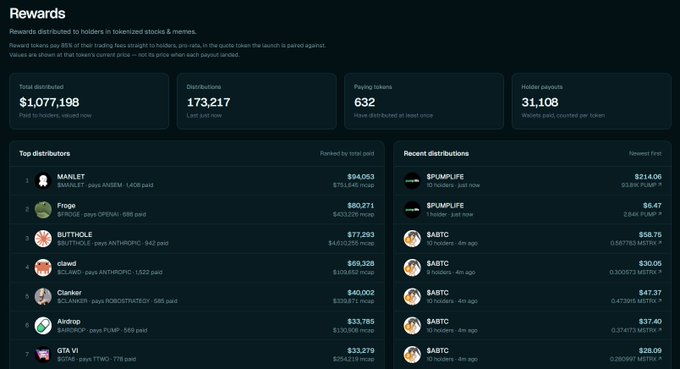The image size is (680, 369).
Task: Click the $47.37 distribution amount
Action: (650, 293)
